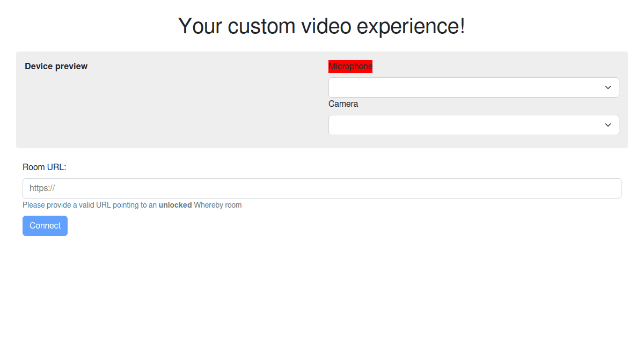Click the page title Your custom video experience
The height and width of the screenshot is (338, 644).
tap(321, 26)
